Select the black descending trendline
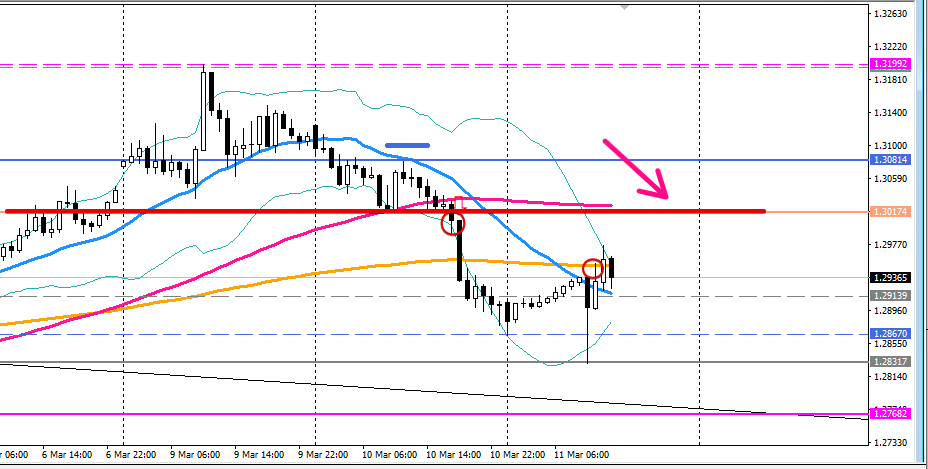This screenshot has height=469, width=928. (x=432, y=391)
